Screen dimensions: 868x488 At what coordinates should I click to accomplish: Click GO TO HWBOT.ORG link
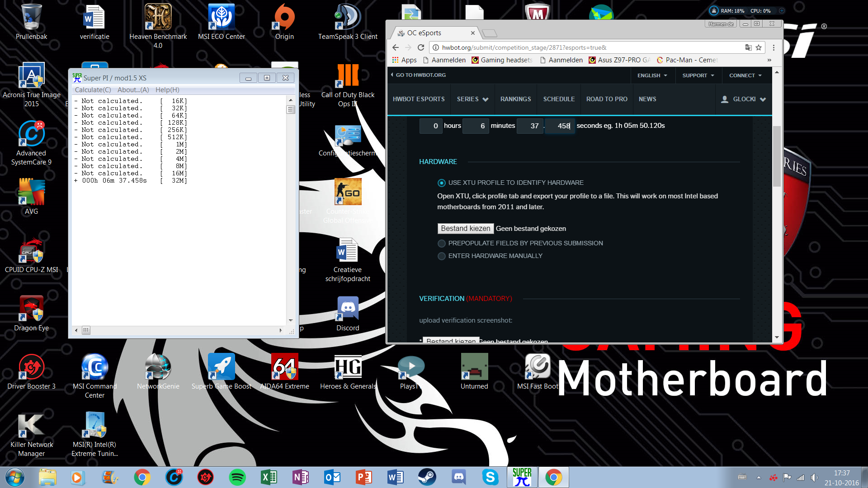(x=419, y=75)
